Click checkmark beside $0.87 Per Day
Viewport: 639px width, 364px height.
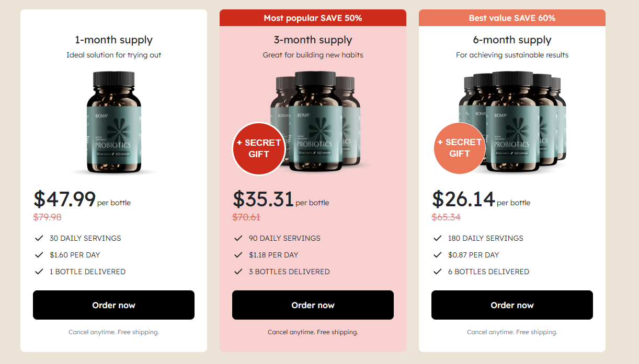[x=437, y=255]
